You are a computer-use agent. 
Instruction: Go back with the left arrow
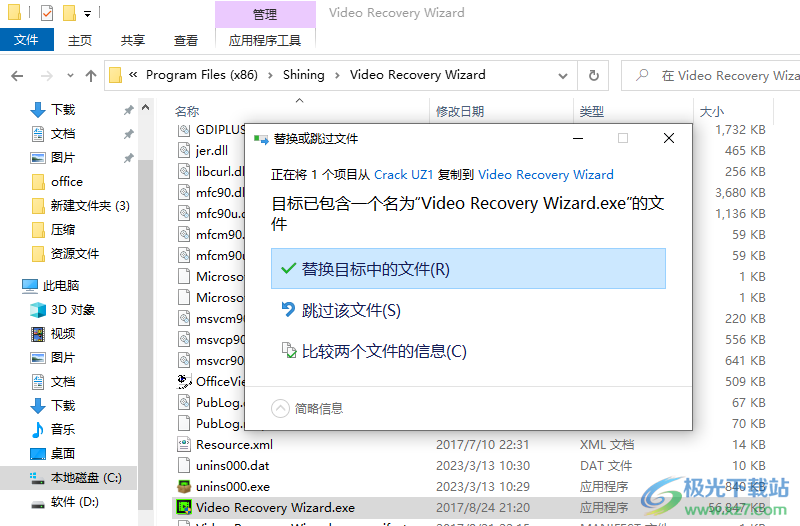point(17,76)
